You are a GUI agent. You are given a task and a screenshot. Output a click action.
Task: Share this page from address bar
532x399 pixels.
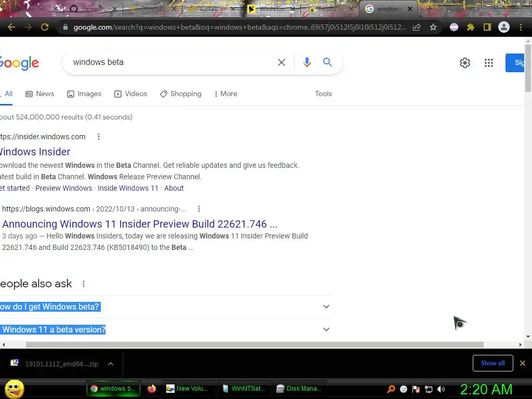click(417, 27)
